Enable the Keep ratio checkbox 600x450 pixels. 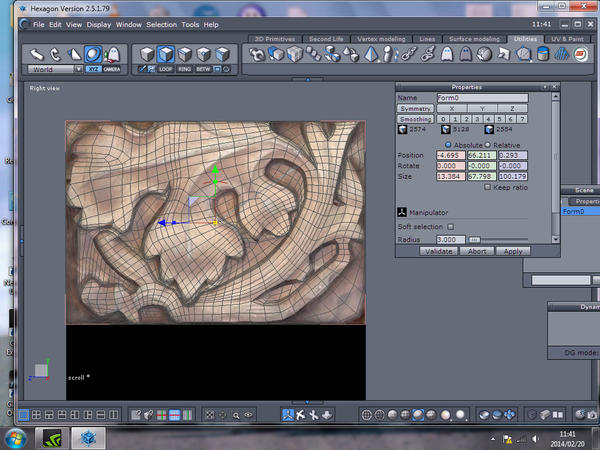click(487, 187)
